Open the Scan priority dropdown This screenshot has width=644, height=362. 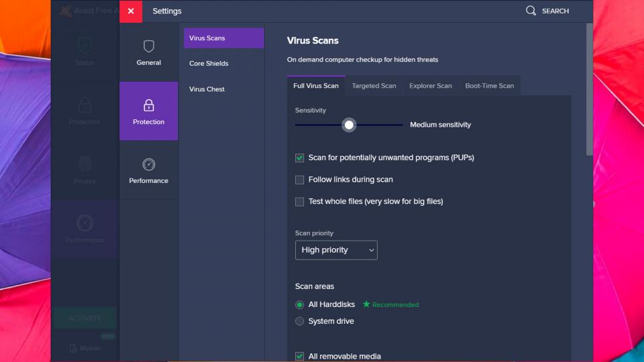click(336, 250)
